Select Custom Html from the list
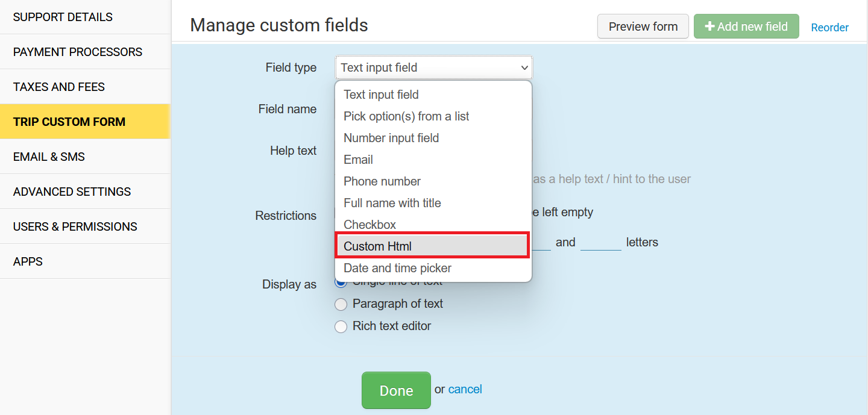Screen dimensions: 868x415 coord(432,246)
